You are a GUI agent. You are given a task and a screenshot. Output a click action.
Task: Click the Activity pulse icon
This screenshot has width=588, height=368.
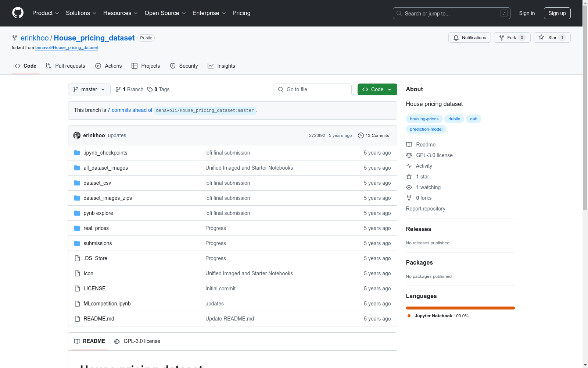coord(409,166)
